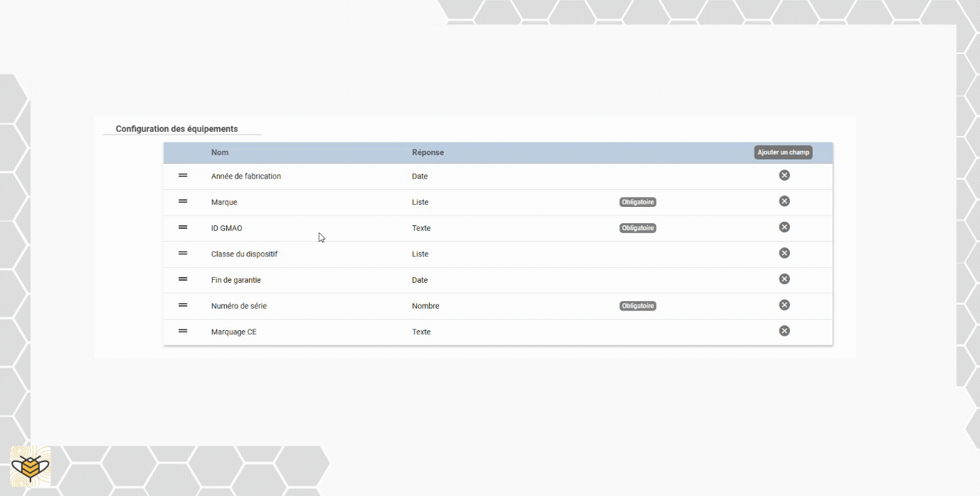Click the Nom column header
Screen dimensions: 980x496
click(220, 152)
